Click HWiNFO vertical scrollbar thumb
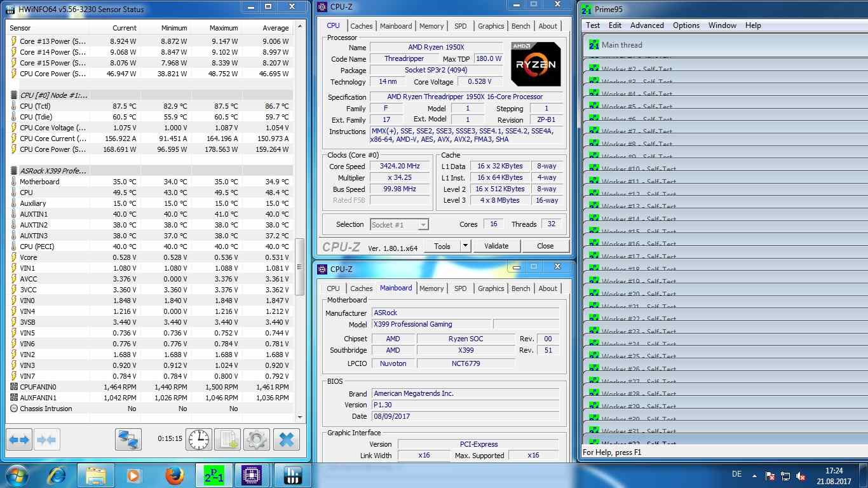The image size is (868, 488). point(301,267)
